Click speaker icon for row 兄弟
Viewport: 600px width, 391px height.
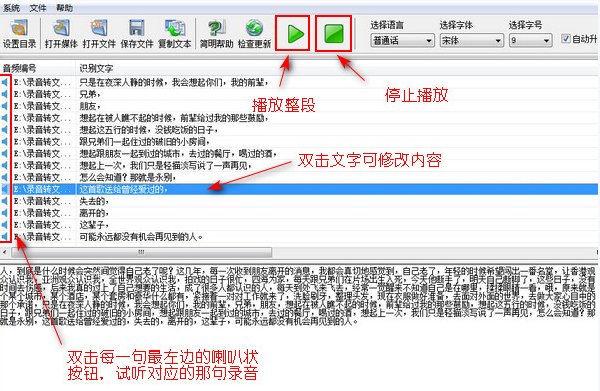coord(5,94)
